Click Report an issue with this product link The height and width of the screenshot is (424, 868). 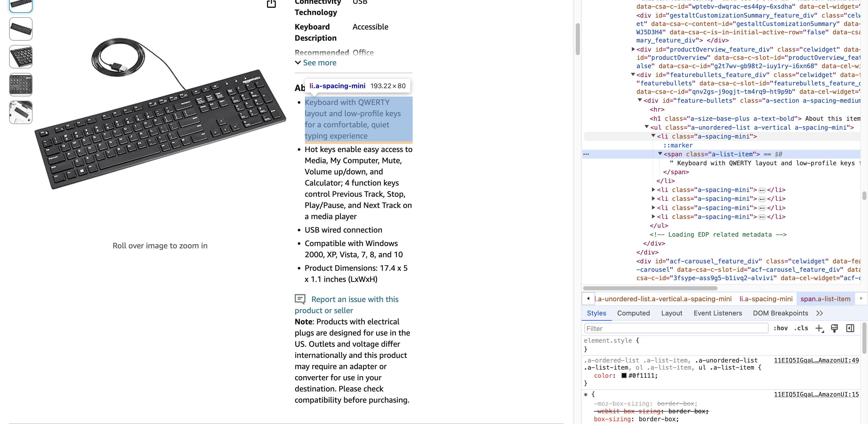tap(354, 299)
